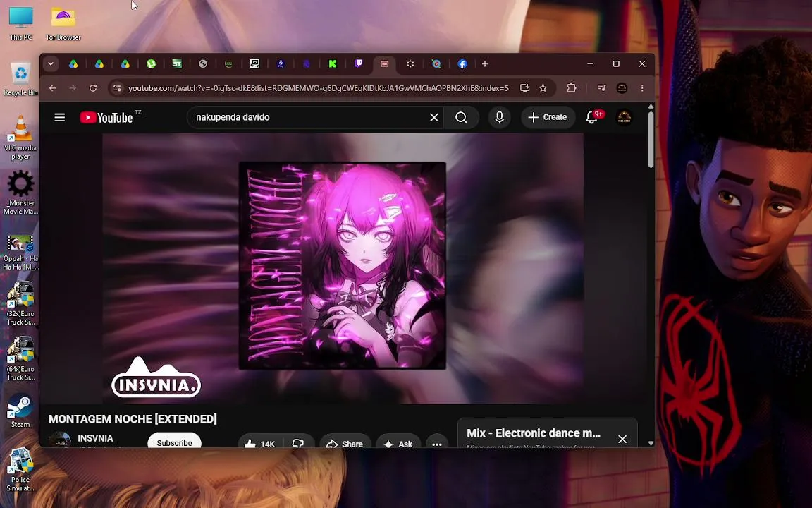Switch to the Facebook tab

pos(462,64)
